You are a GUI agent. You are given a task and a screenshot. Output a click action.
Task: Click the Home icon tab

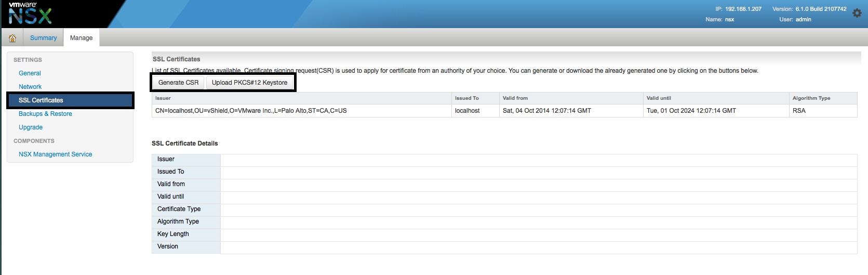[x=12, y=38]
